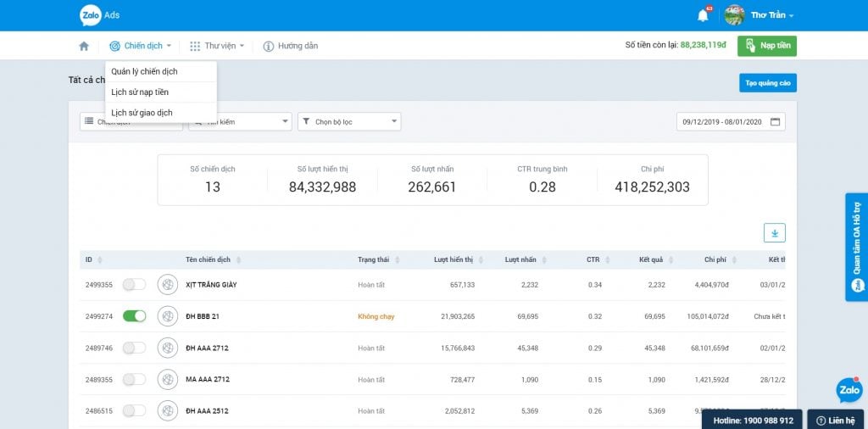
Task: Toggle campaign 2486515 switch
Action: click(134, 410)
